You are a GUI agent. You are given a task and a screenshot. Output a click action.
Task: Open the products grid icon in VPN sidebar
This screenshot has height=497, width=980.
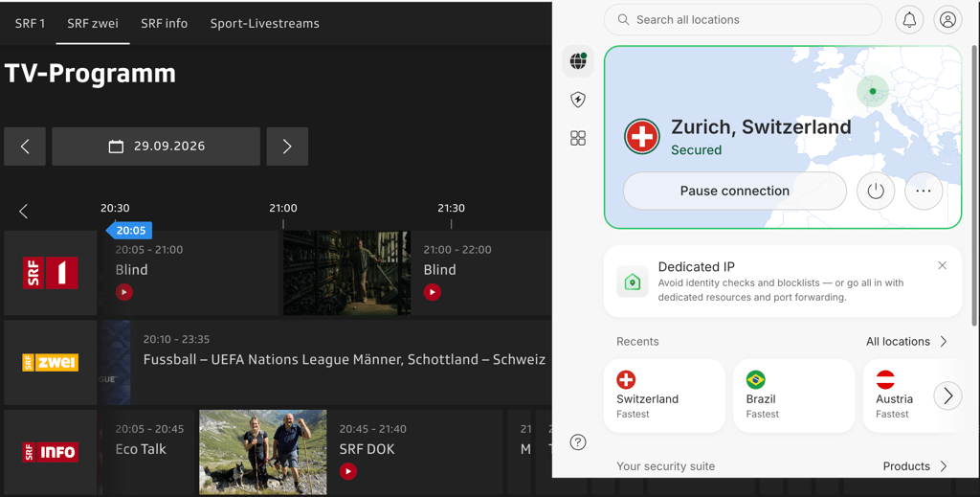[578, 138]
